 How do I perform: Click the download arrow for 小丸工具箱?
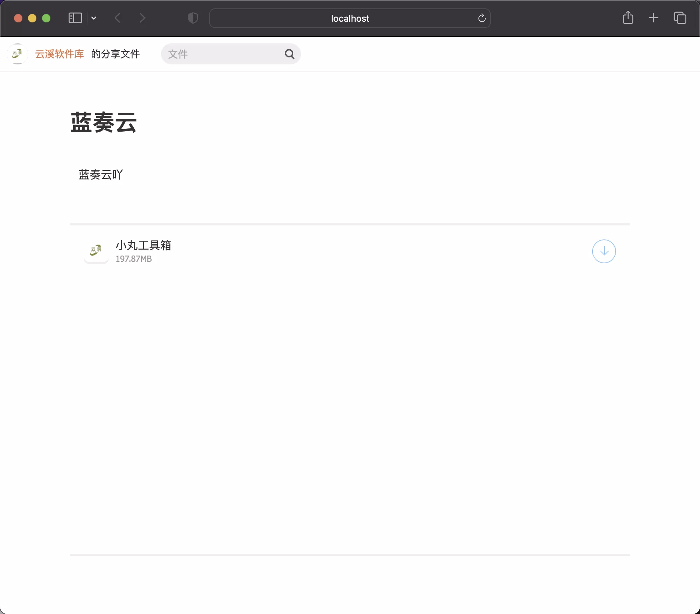[604, 251]
